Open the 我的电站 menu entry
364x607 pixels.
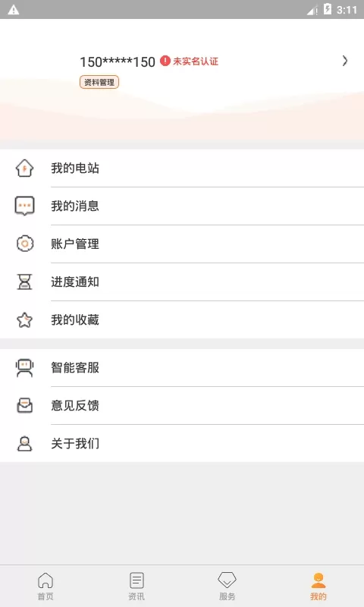click(x=182, y=168)
